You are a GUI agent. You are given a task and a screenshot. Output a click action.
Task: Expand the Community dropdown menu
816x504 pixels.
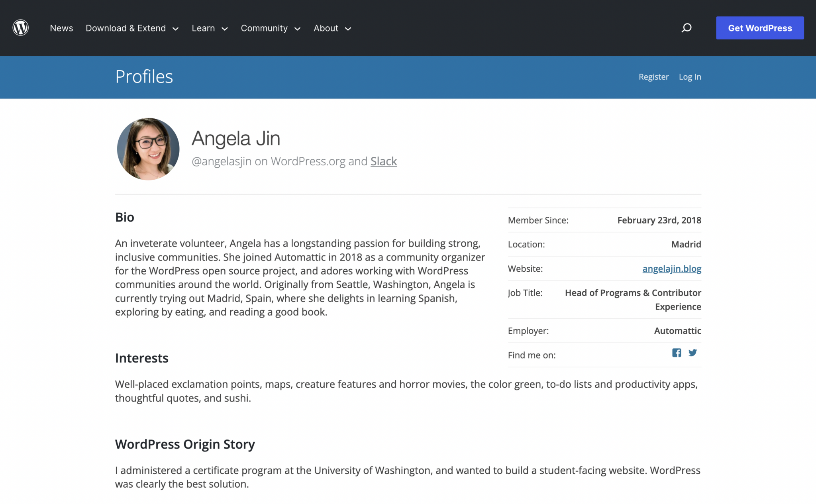point(271,28)
